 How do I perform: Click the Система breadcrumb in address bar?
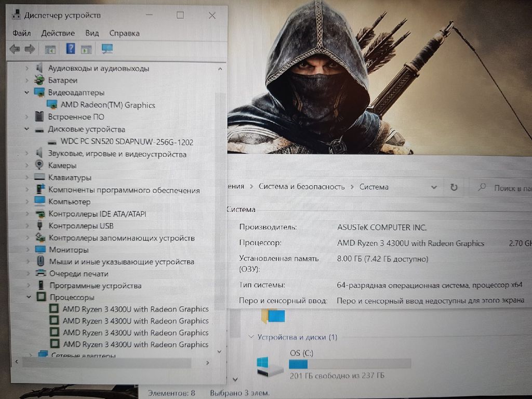click(x=374, y=187)
